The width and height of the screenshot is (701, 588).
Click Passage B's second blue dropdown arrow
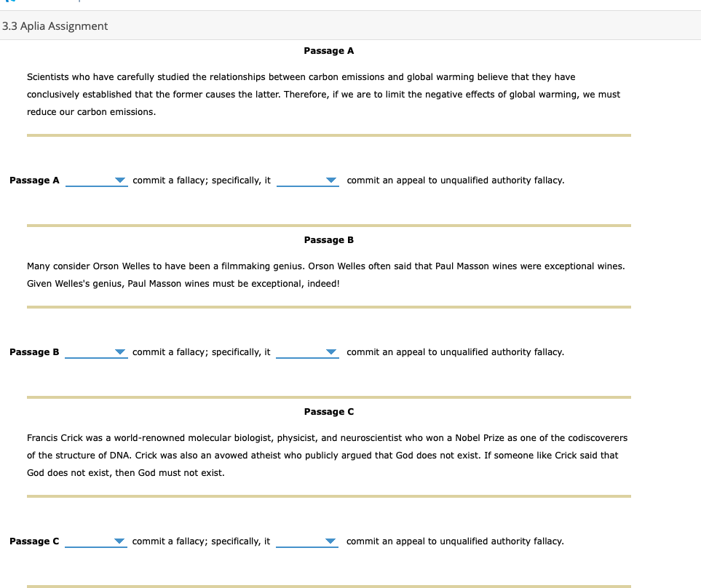[x=330, y=351]
